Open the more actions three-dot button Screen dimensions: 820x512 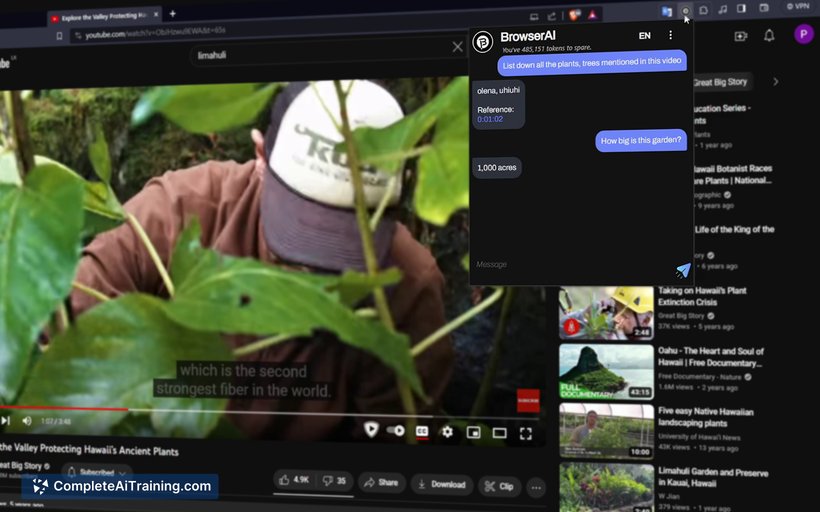[x=536, y=488]
